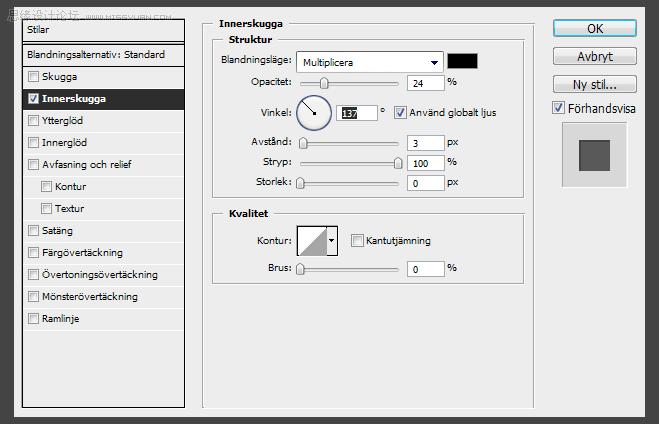Toggle the Använd globalt ljus checkbox
This screenshot has width=659, height=424.
[x=400, y=113]
